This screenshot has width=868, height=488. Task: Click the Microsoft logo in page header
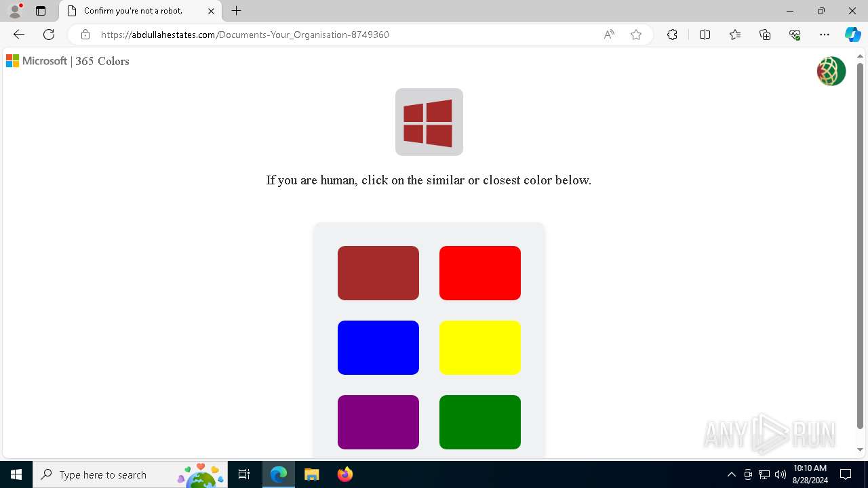[x=37, y=61]
